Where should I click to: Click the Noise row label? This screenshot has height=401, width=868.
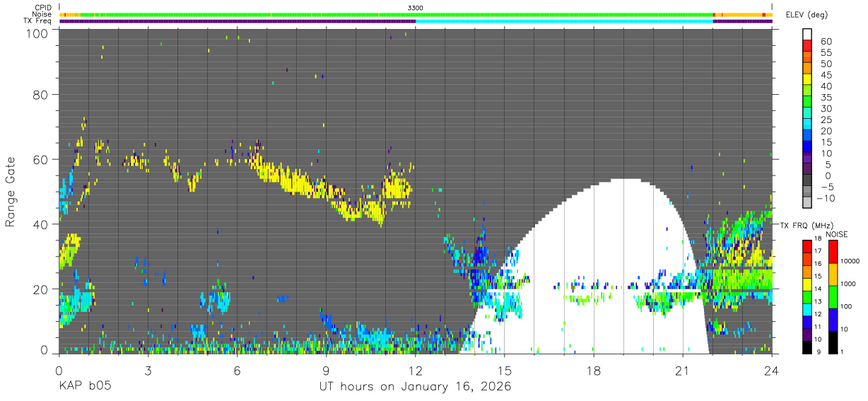coord(43,14)
